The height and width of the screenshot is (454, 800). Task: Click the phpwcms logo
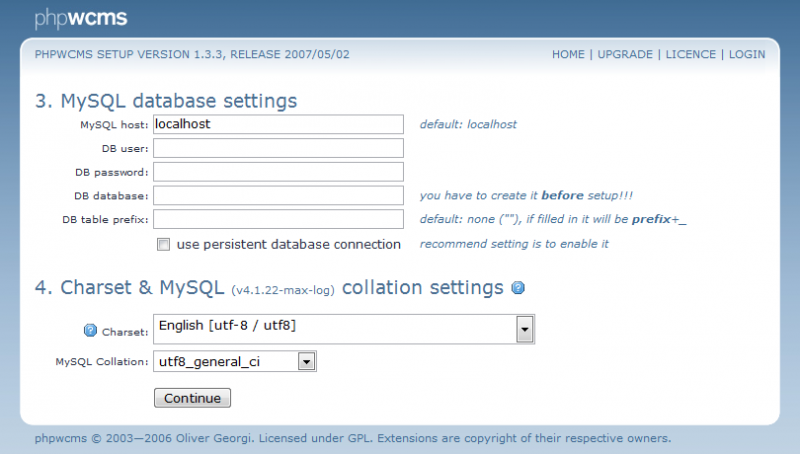coord(81,18)
